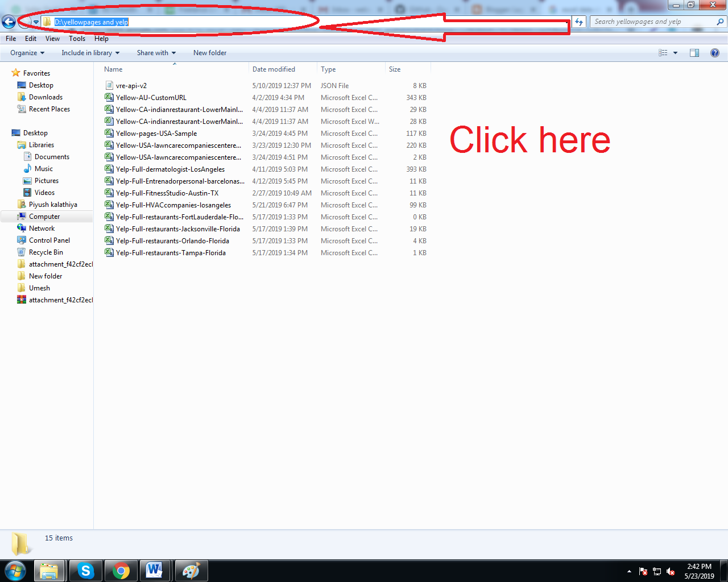Launch Skype from the taskbar
The width and height of the screenshot is (728, 582).
85,571
